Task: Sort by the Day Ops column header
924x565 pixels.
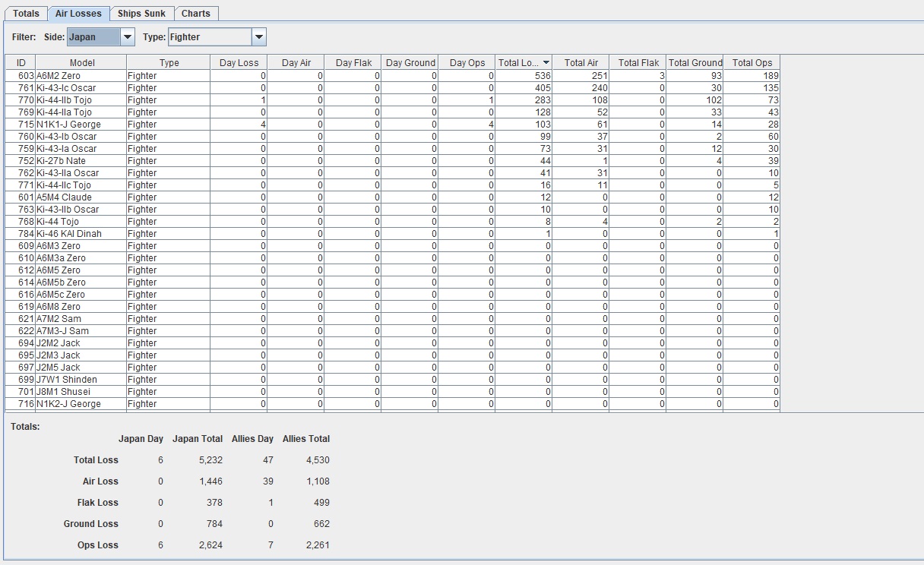Action: [467, 62]
